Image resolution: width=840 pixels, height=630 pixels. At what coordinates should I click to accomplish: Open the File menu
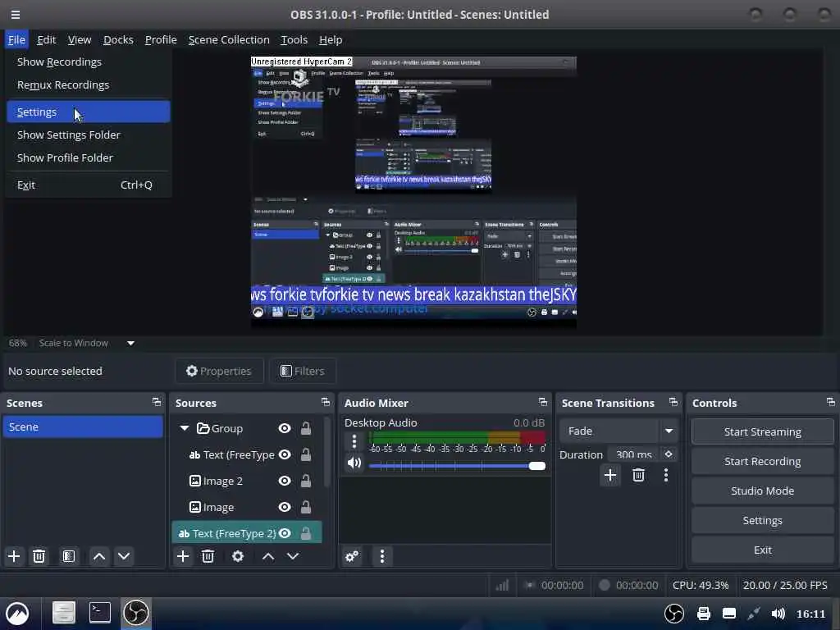[x=16, y=39]
